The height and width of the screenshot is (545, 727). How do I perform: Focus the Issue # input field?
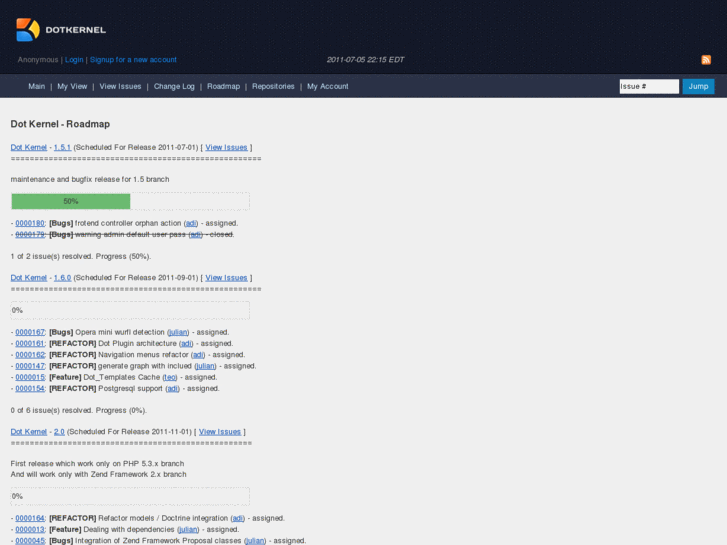649,86
